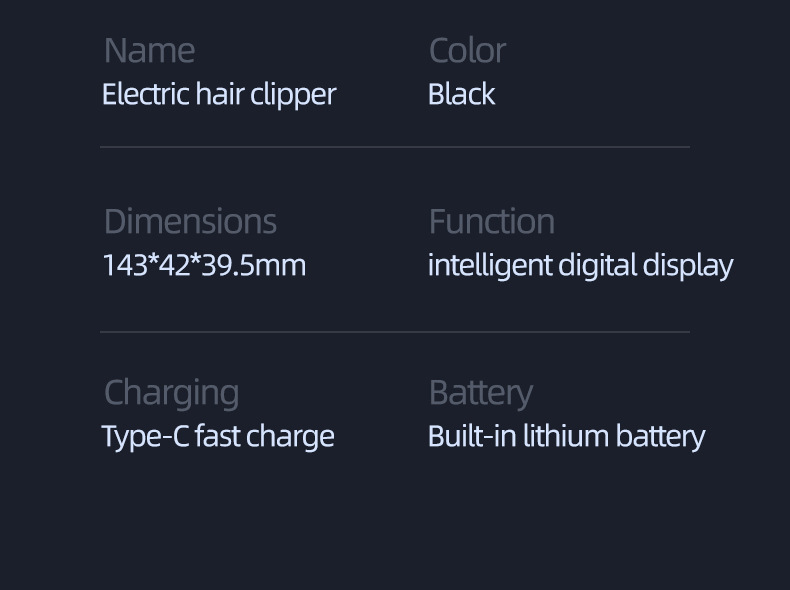The image size is (790, 590).
Task: Click the divider line below the Name row
Action: click(395, 147)
